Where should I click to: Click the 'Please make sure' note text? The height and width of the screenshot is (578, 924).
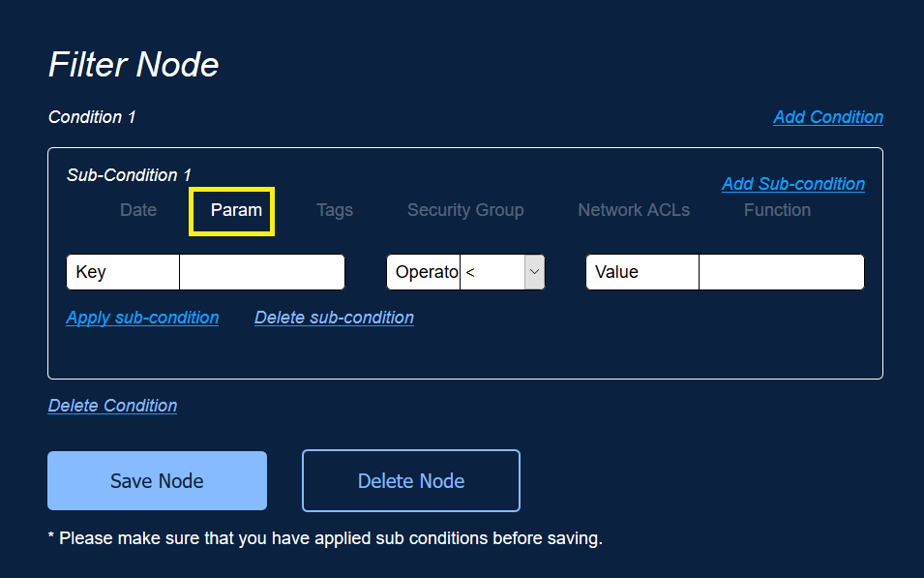(325, 538)
